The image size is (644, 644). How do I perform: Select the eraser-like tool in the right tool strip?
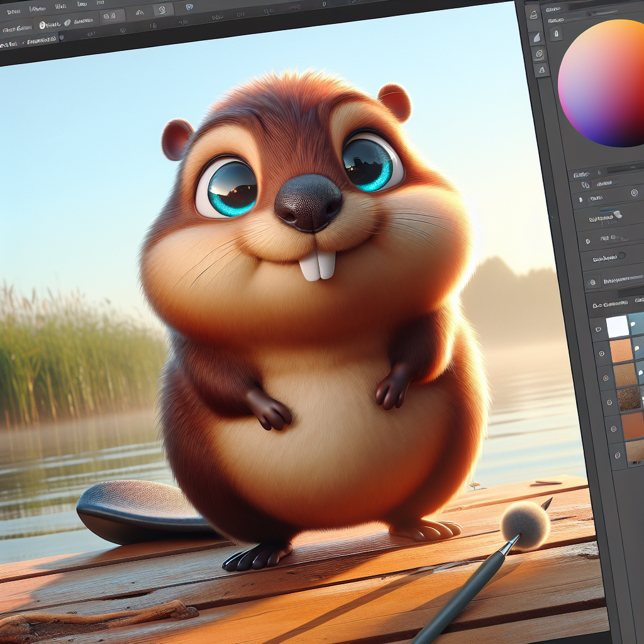(537, 38)
